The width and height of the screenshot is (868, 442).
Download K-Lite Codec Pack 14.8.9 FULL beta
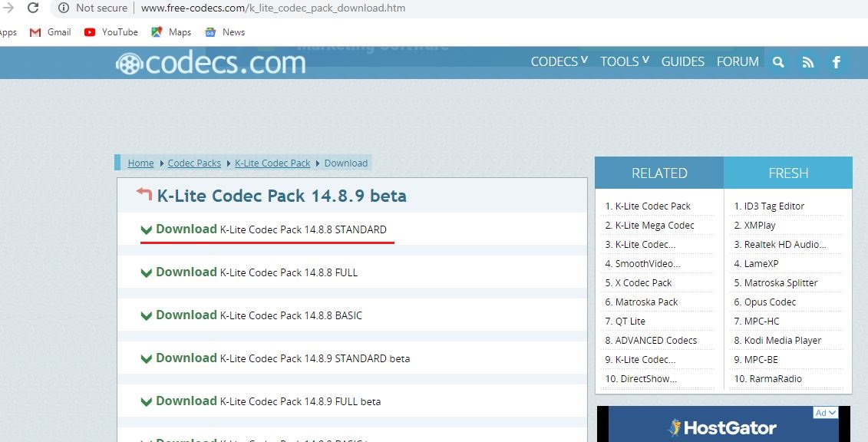pyautogui.click(x=269, y=401)
